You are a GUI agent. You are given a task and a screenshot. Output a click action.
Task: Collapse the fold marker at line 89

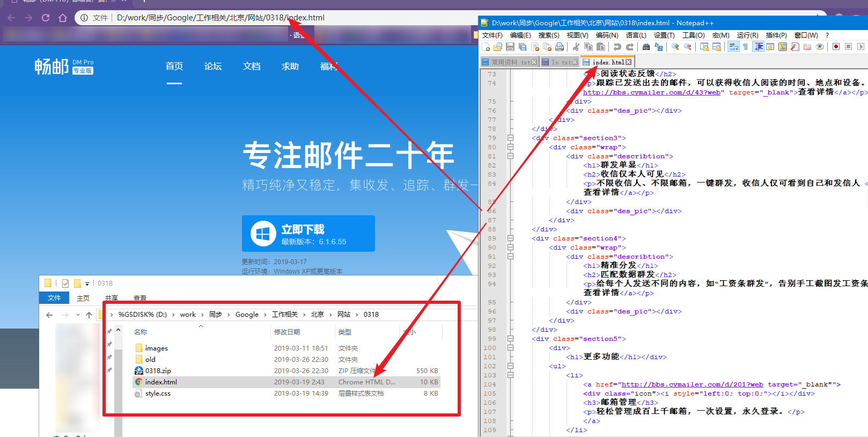[510, 238]
